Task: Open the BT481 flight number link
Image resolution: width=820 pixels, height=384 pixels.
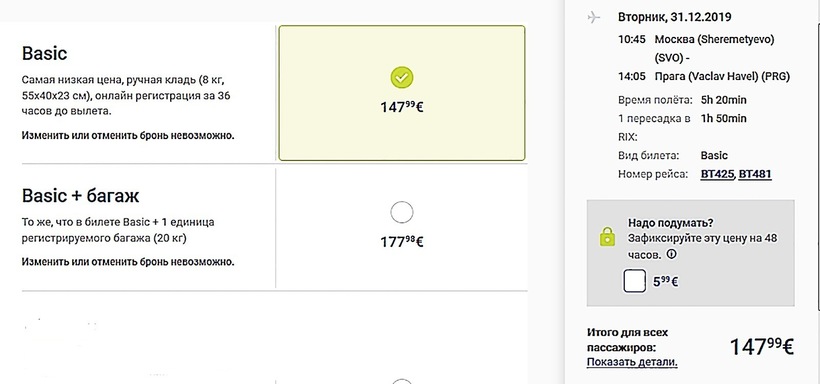Action: [755, 174]
